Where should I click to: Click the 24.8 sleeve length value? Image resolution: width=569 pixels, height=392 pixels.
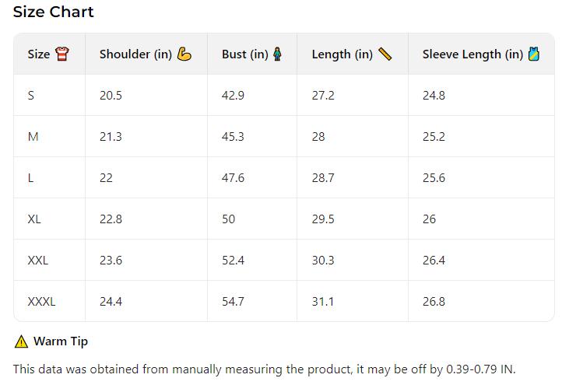434,96
